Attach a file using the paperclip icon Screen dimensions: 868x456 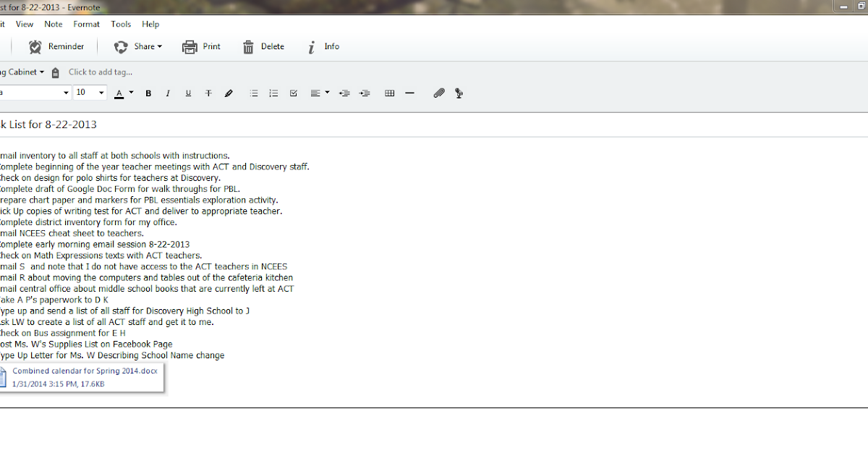439,93
